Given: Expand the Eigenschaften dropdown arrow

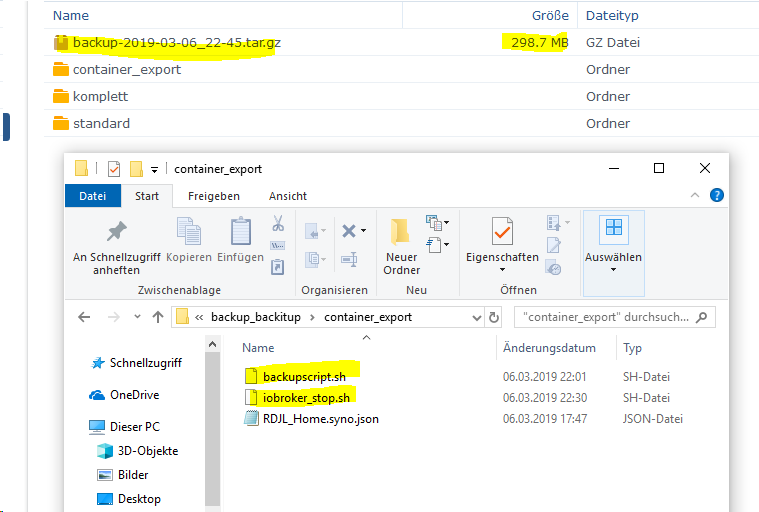Looking at the screenshot, I should 502,270.
